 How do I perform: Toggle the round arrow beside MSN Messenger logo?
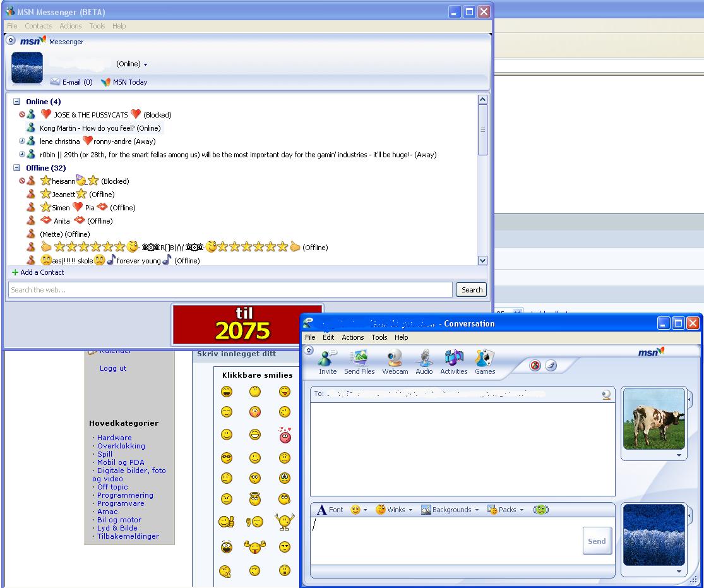11,40
